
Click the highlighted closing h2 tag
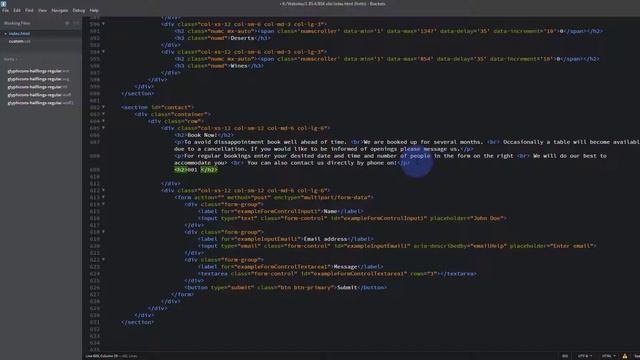coord(209,170)
